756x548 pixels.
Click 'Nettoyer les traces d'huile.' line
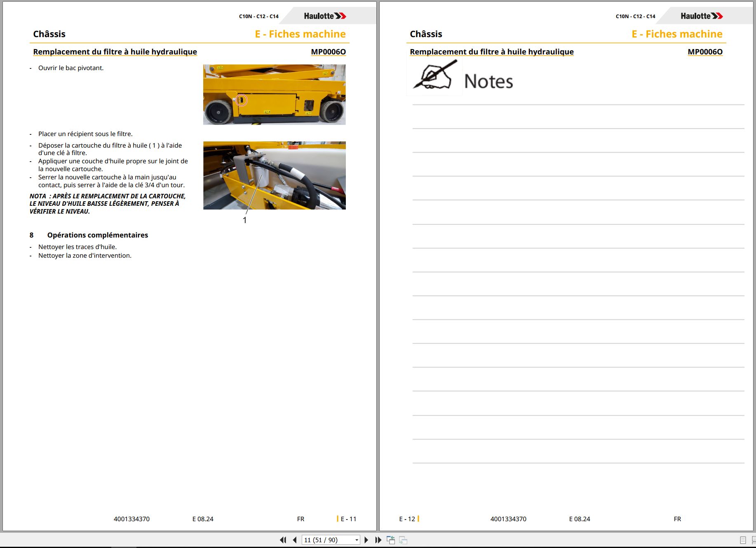(77, 247)
